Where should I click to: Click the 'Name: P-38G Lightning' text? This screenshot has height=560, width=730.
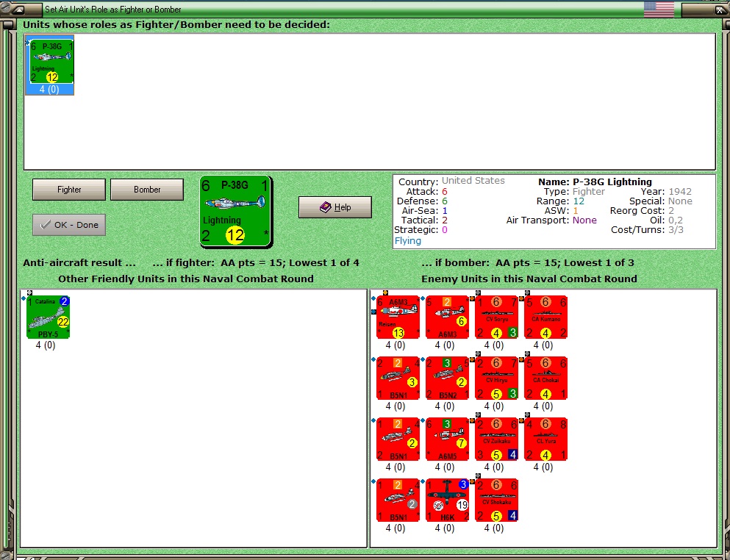pos(595,182)
